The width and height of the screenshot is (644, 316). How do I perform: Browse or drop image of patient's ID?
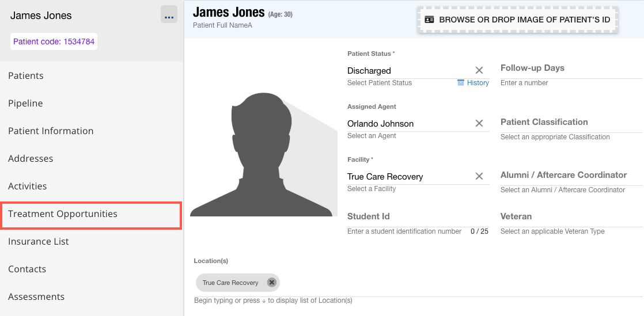pos(518,20)
